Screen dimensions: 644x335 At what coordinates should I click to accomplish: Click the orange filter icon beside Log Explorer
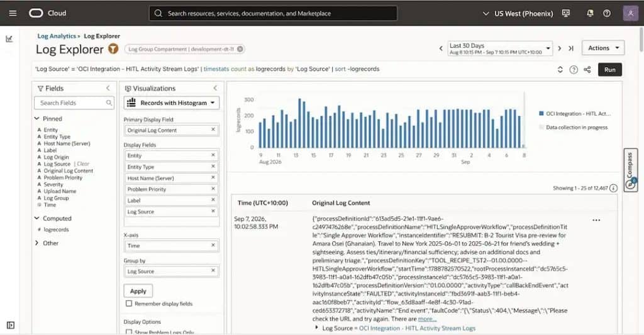(x=113, y=49)
